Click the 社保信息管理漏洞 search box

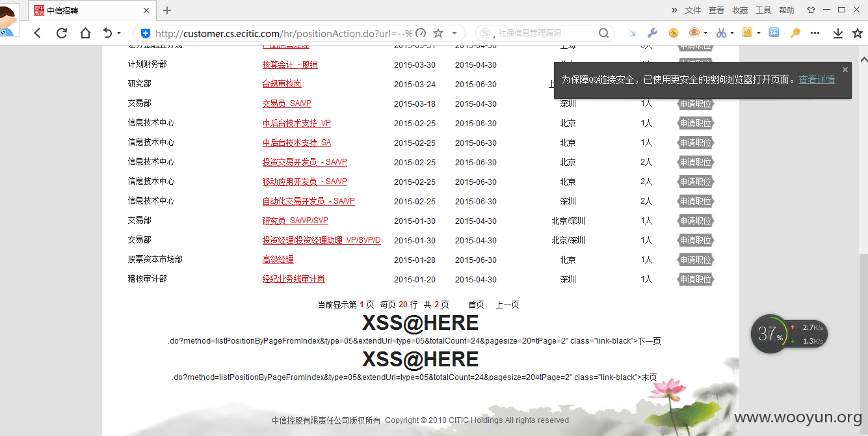coord(545,33)
